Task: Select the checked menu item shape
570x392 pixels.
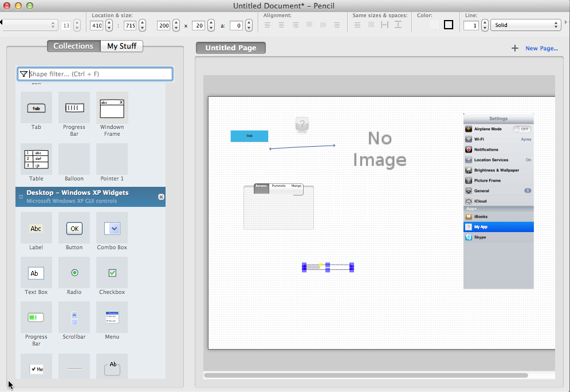Action: click(x=36, y=367)
